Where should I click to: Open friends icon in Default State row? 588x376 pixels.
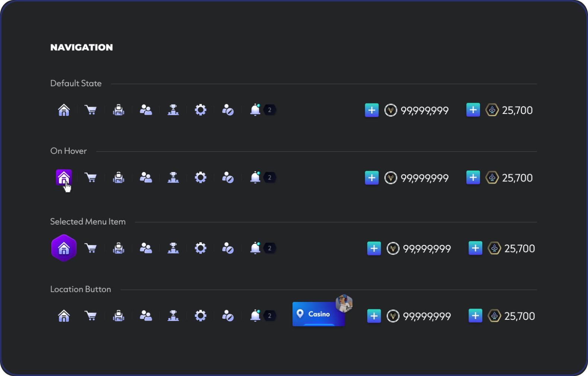146,110
